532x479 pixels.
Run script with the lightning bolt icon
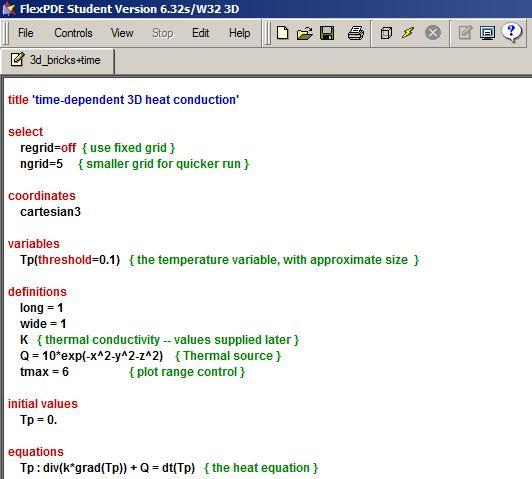point(408,33)
